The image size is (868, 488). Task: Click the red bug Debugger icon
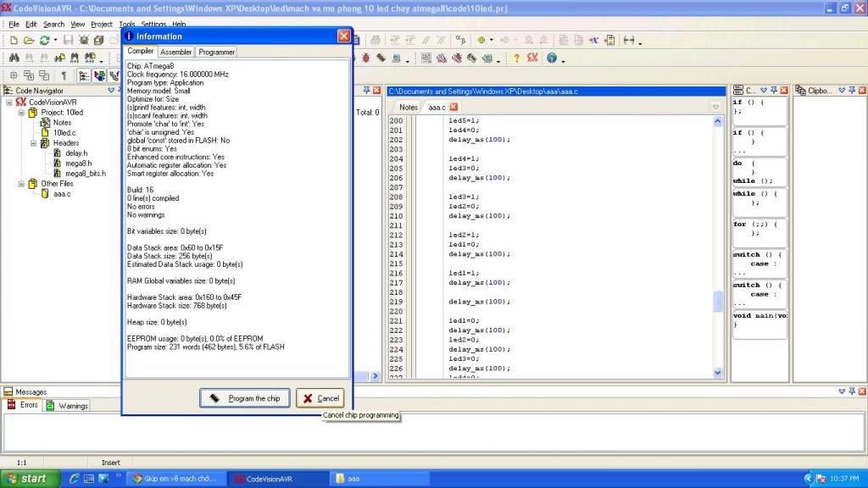366,58
